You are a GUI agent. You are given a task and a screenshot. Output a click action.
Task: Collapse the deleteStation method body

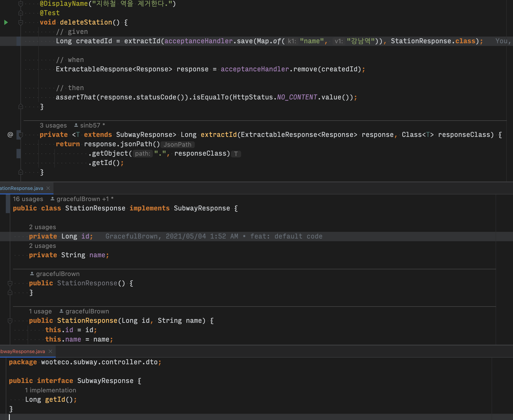pos(21,23)
